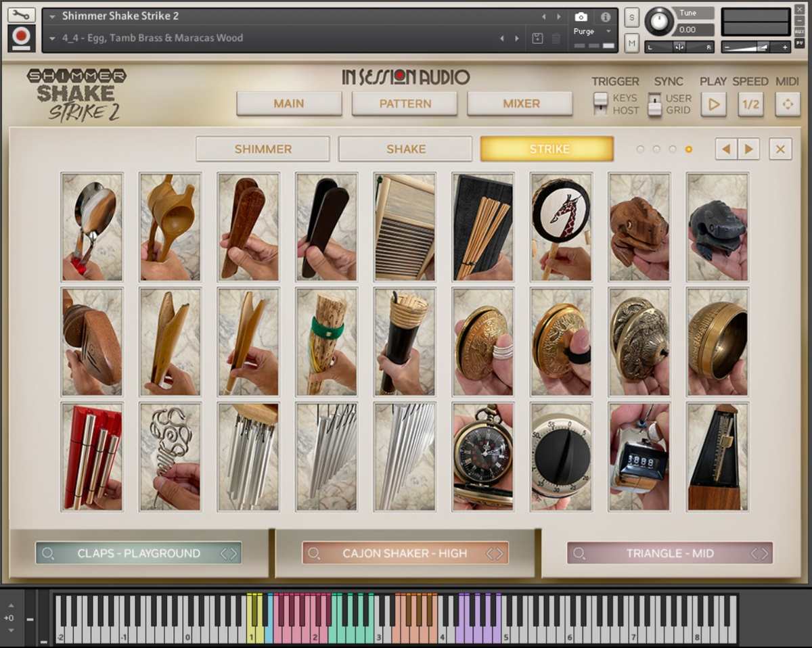Screen dimensions: 812x648
Task: Click the delete snapshot trash icon
Action: tap(556, 39)
